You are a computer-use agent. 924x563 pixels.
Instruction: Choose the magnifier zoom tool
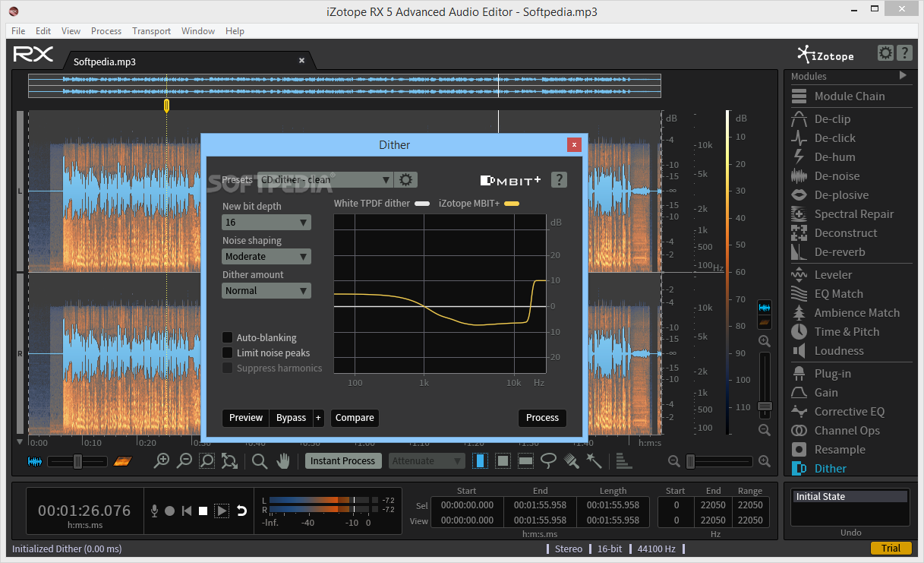click(260, 460)
